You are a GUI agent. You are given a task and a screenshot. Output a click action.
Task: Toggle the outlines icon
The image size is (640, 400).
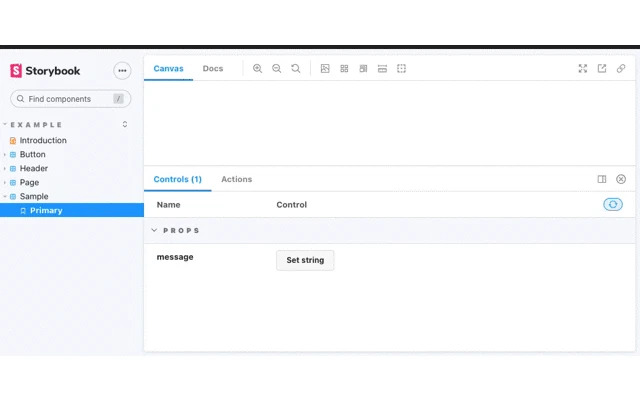pyautogui.click(x=401, y=69)
